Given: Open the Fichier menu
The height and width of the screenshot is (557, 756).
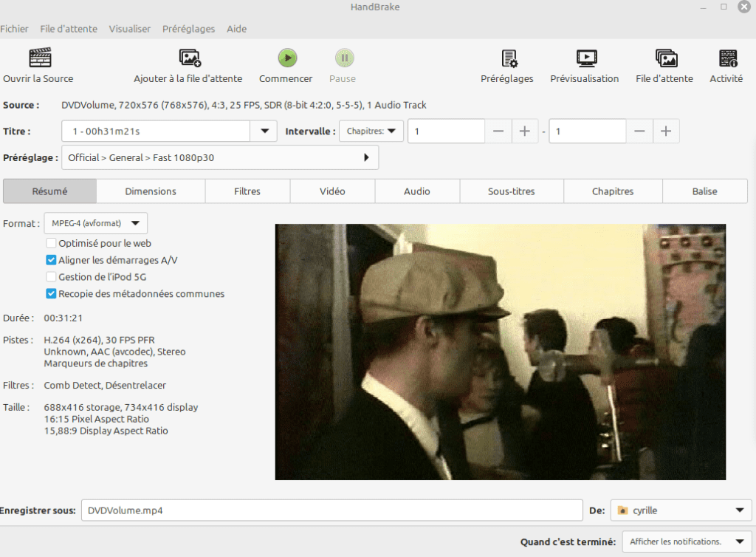Looking at the screenshot, I should click(x=14, y=29).
